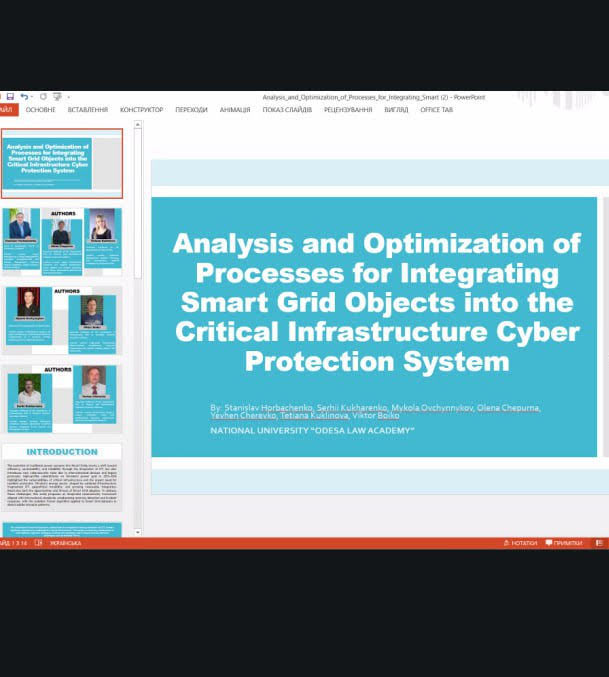
Task: Open the КОНСТРУКТОР tab
Action: (x=141, y=110)
